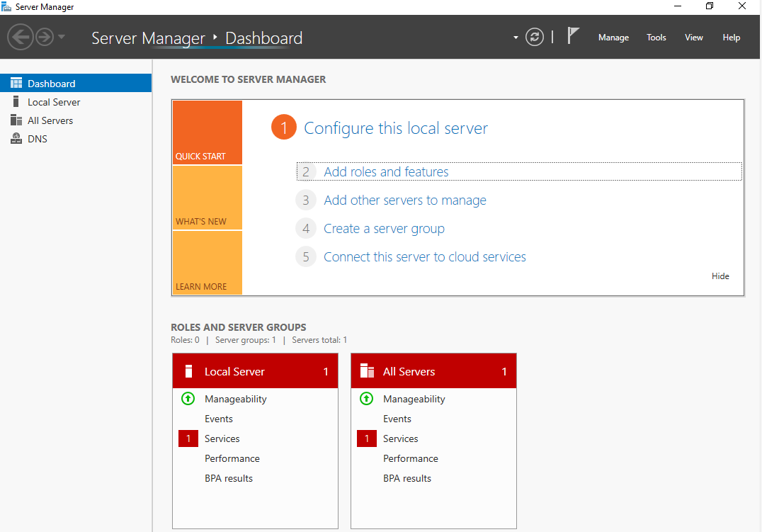Expand the dropdown arrow left of refresh
The height and width of the screenshot is (532, 762).
(x=516, y=38)
